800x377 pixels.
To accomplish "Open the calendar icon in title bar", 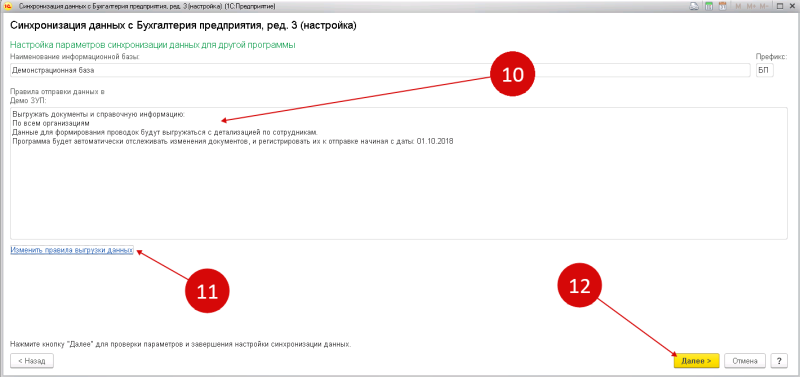I will coord(722,7).
